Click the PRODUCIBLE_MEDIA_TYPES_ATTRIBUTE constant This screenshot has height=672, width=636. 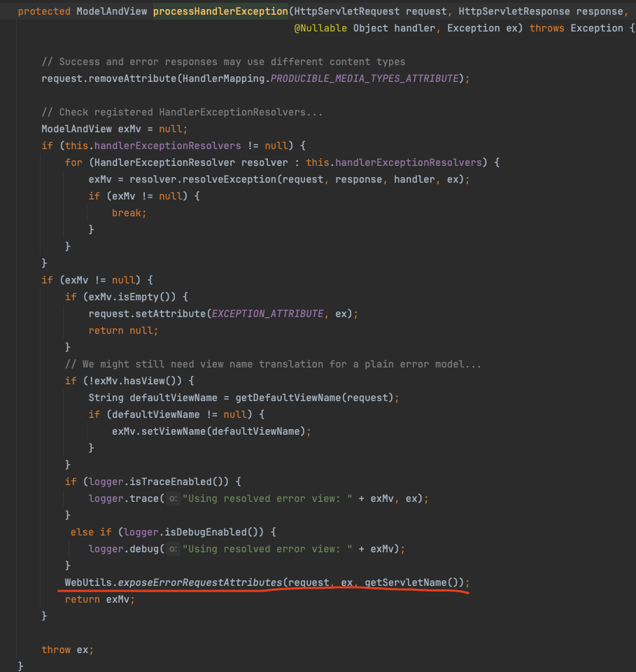365,78
